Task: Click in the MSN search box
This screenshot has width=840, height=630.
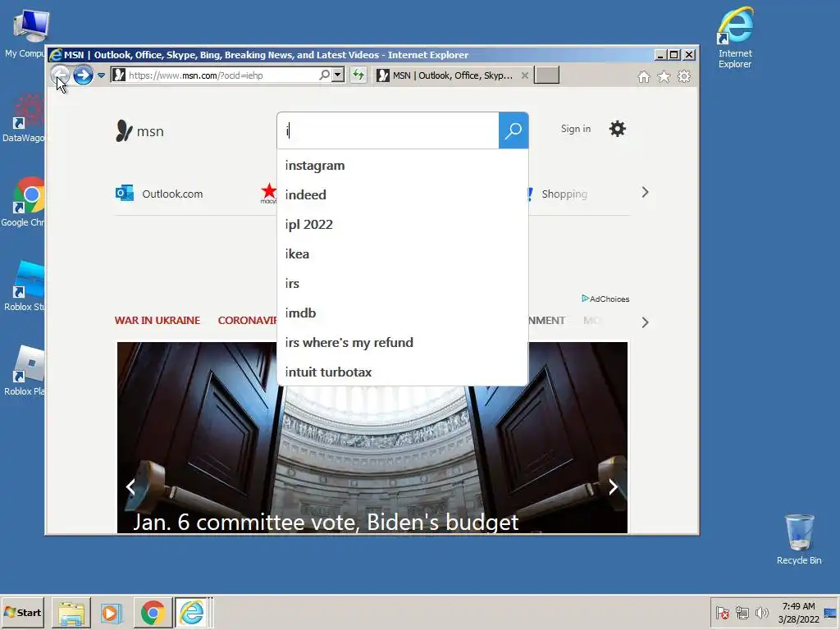Action: [x=388, y=130]
